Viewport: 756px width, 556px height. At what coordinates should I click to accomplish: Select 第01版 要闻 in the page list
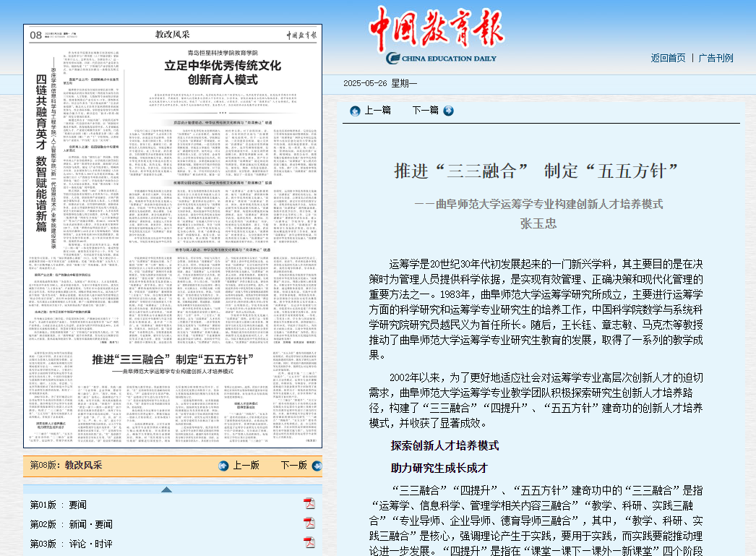point(58,505)
